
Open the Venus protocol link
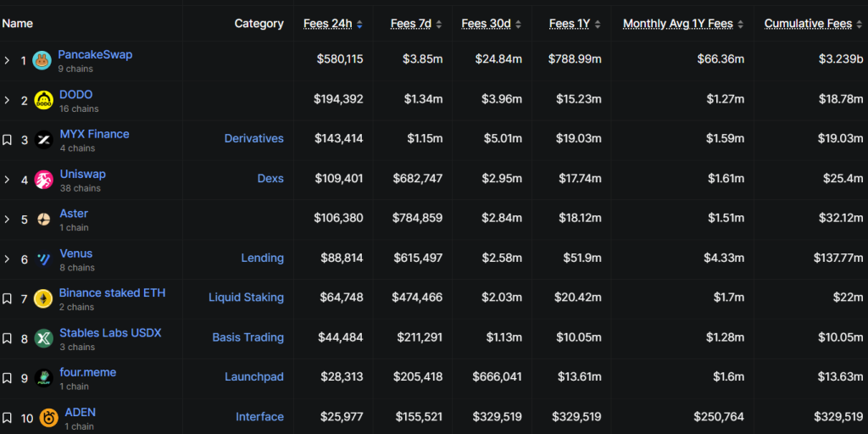[x=75, y=253]
